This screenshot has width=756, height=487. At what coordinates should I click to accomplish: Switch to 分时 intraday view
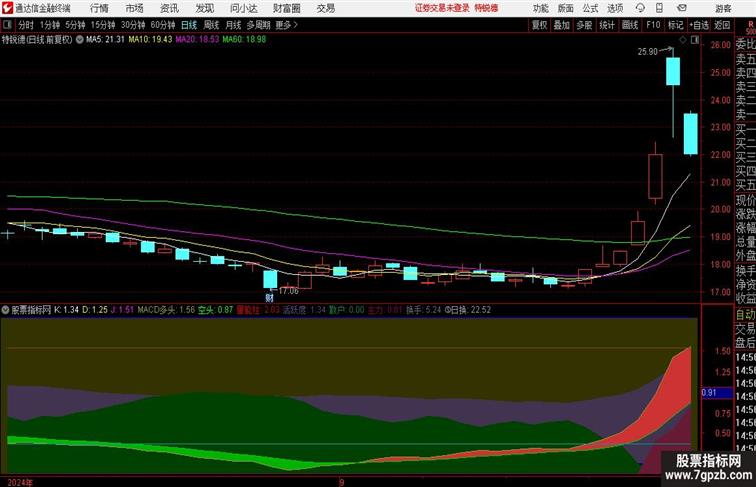[x=26, y=25]
